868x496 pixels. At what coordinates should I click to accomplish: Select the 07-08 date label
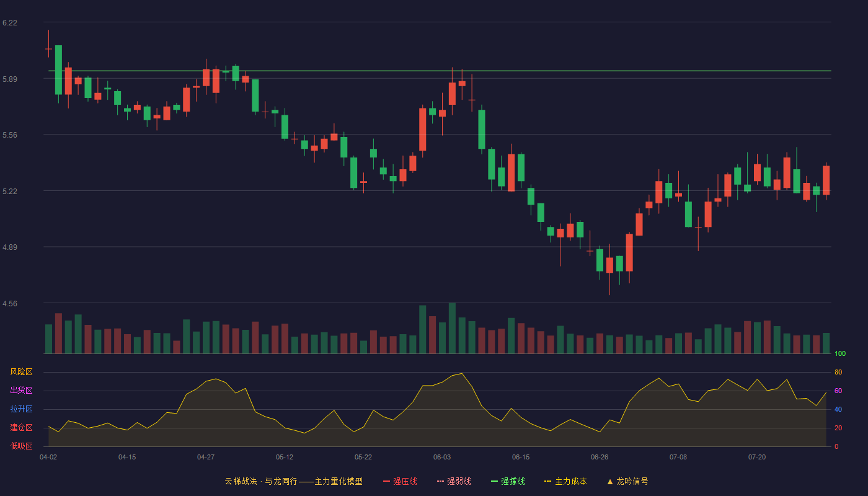coord(678,457)
